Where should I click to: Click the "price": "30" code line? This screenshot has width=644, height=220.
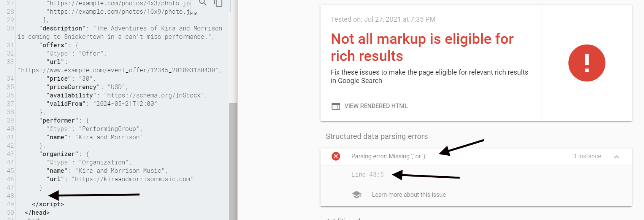[71, 79]
